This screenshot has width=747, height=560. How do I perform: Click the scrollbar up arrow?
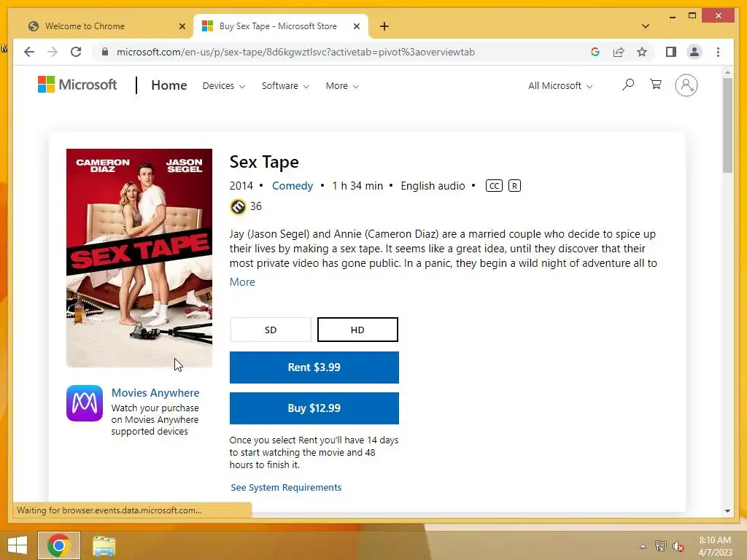[727, 72]
